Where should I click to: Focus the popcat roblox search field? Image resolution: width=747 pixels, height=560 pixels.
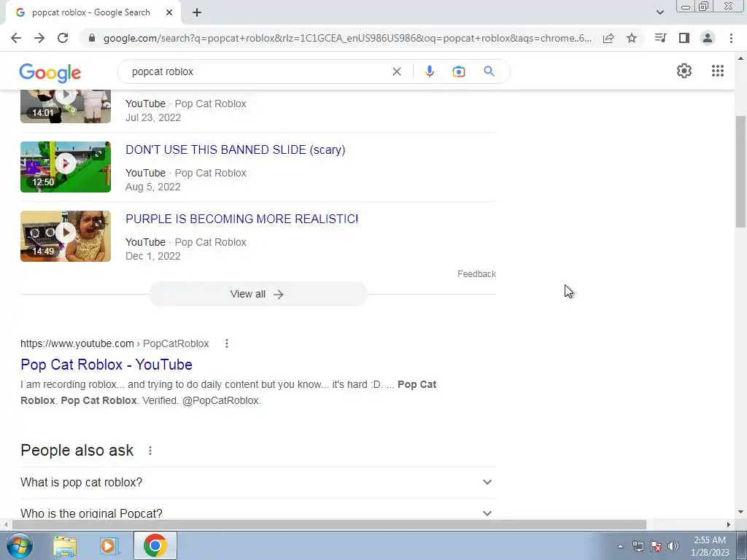click(258, 71)
